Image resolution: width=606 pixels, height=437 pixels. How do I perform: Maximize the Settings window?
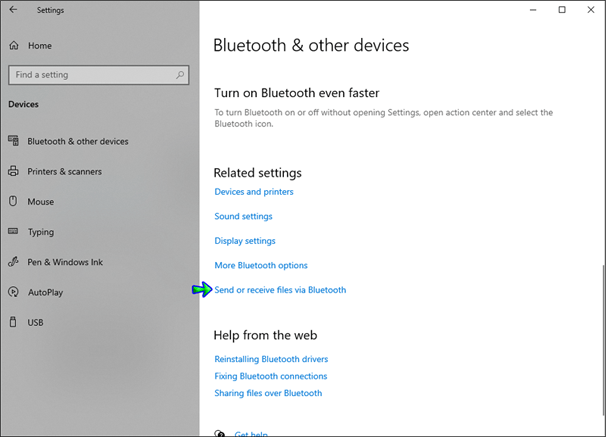[x=562, y=10]
